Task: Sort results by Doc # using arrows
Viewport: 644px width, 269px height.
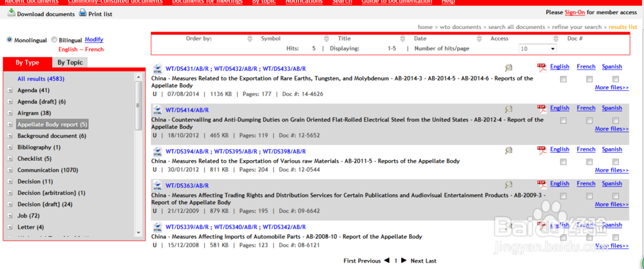Action: [556, 39]
